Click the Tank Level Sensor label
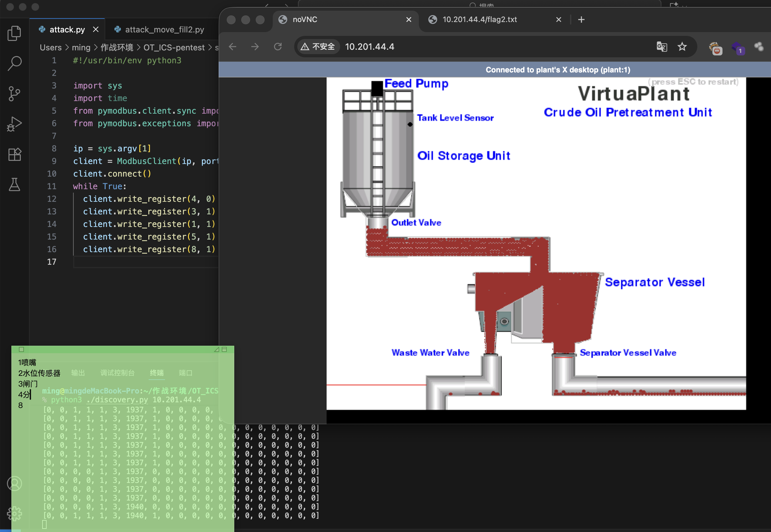This screenshot has height=532, width=771. 455,118
